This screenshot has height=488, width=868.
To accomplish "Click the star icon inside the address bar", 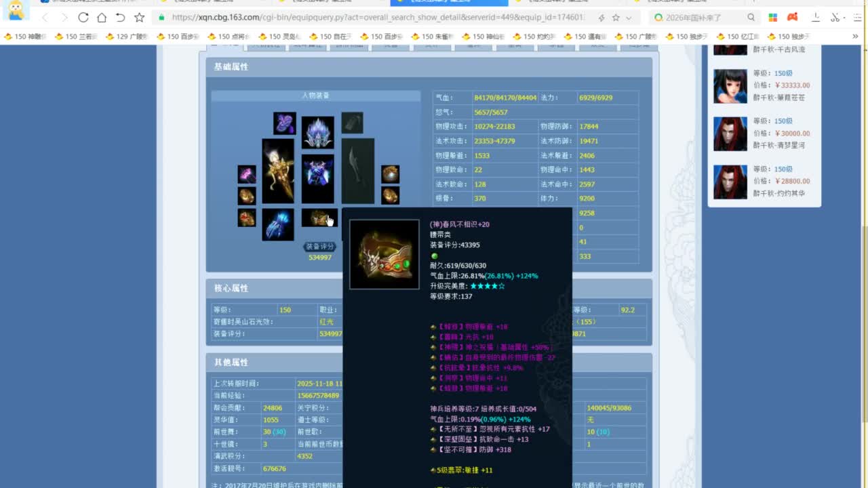I will [616, 18].
